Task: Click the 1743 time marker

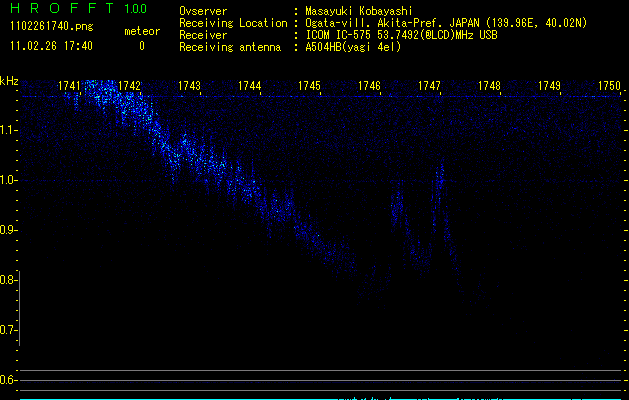Action: [x=189, y=86]
